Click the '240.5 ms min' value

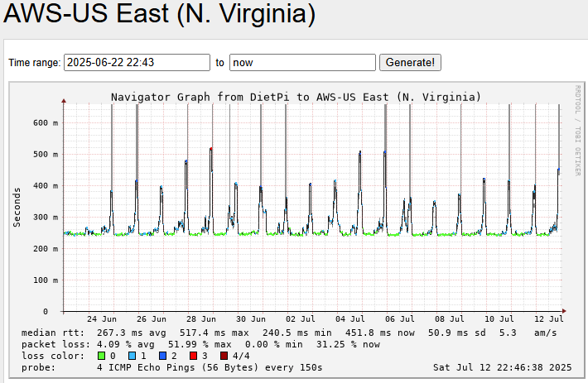297,333
